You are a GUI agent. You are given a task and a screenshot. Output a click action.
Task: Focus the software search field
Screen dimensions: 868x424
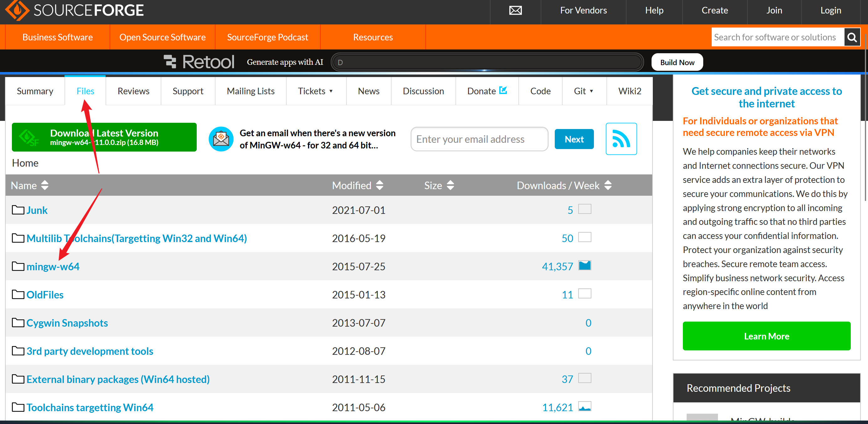[x=778, y=37]
